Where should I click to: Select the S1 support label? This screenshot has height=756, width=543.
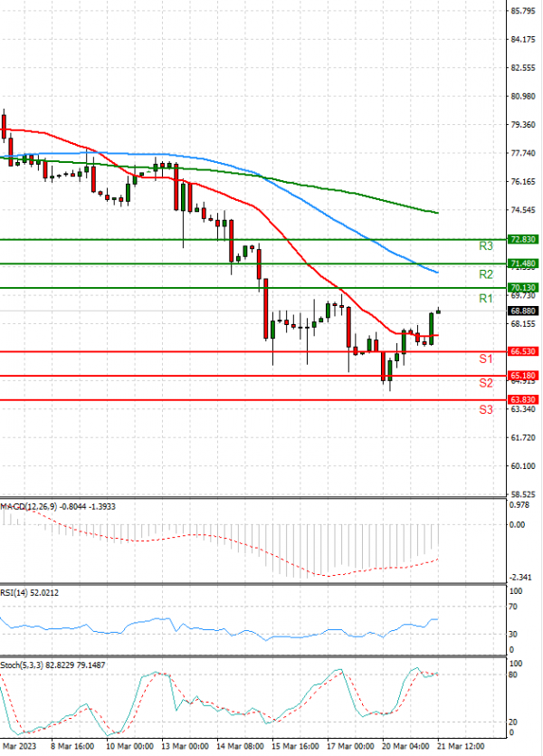tap(486, 359)
